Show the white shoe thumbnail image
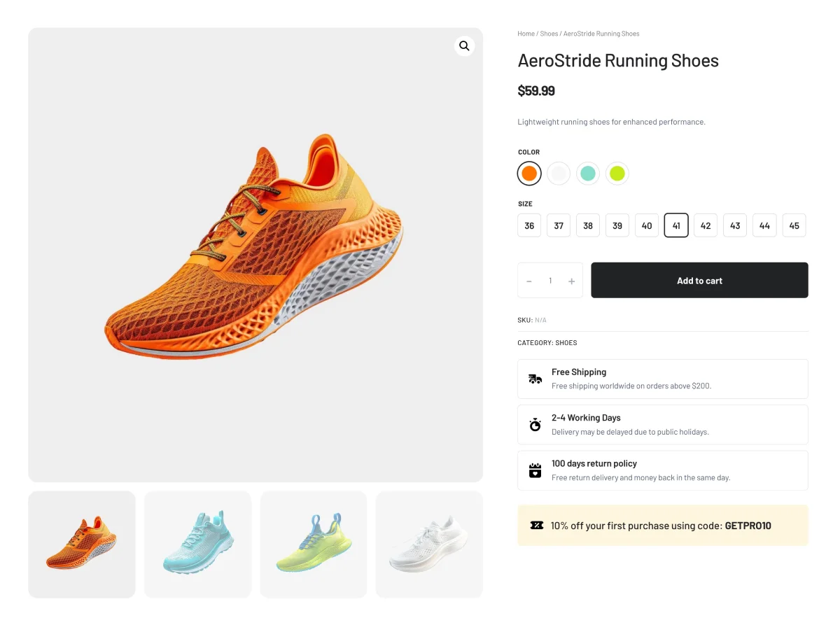This screenshot has height=625, width=840. point(429,545)
